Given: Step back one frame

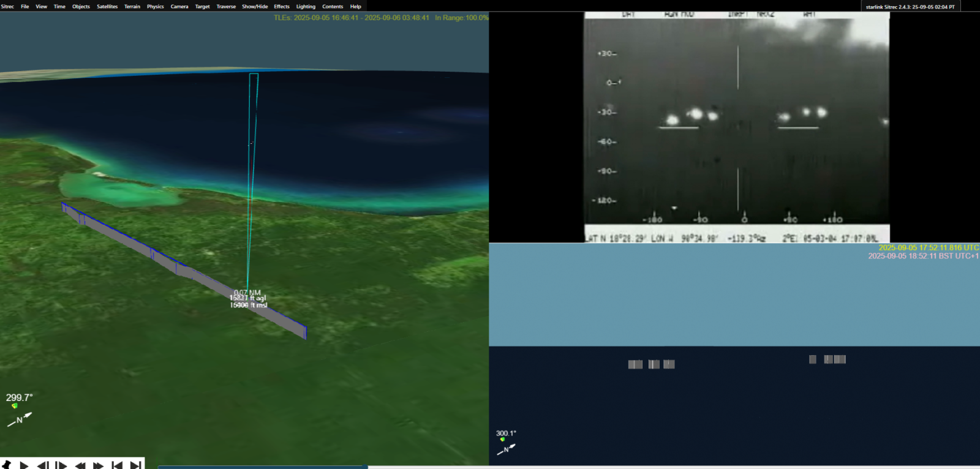Looking at the screenshot, I should click(43, 465).
